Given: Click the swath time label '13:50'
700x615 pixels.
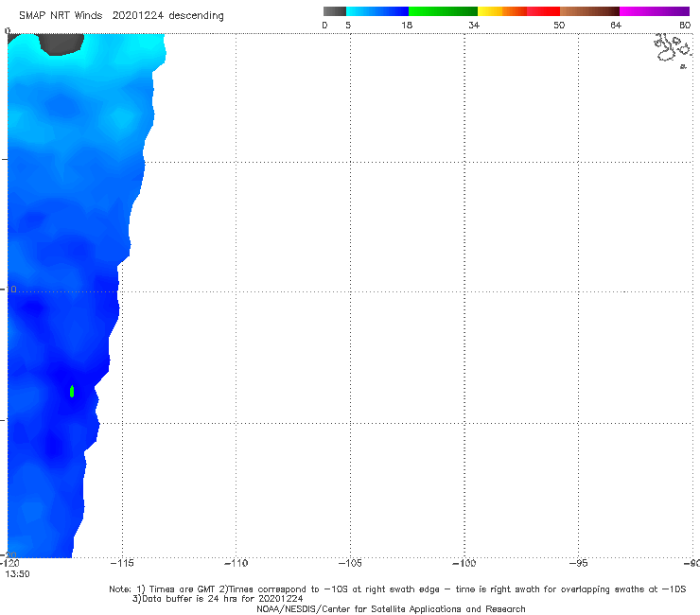Looking at the screenshot, I should pos(17,574).
